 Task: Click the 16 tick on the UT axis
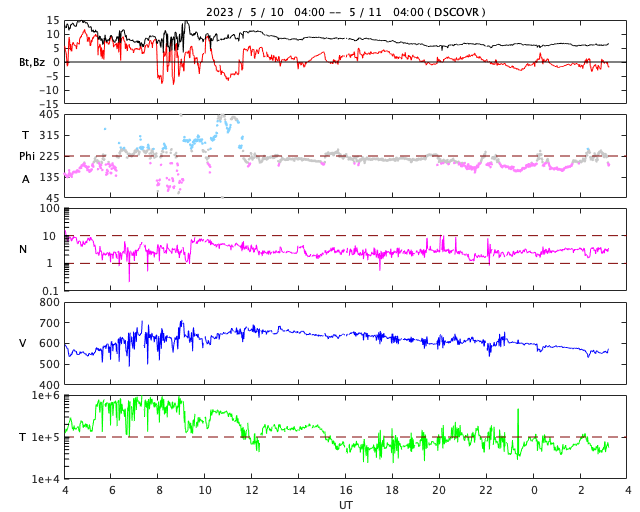[346, 490]
